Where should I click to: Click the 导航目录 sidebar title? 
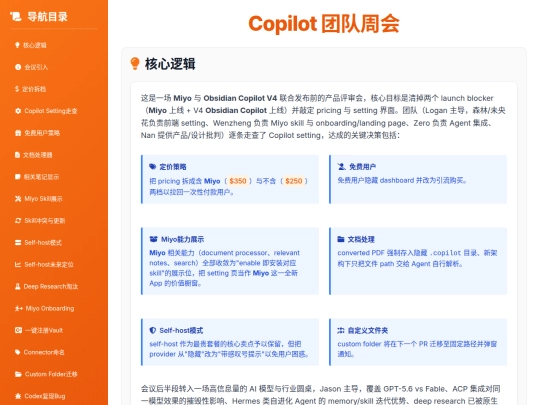click(48, 17)
